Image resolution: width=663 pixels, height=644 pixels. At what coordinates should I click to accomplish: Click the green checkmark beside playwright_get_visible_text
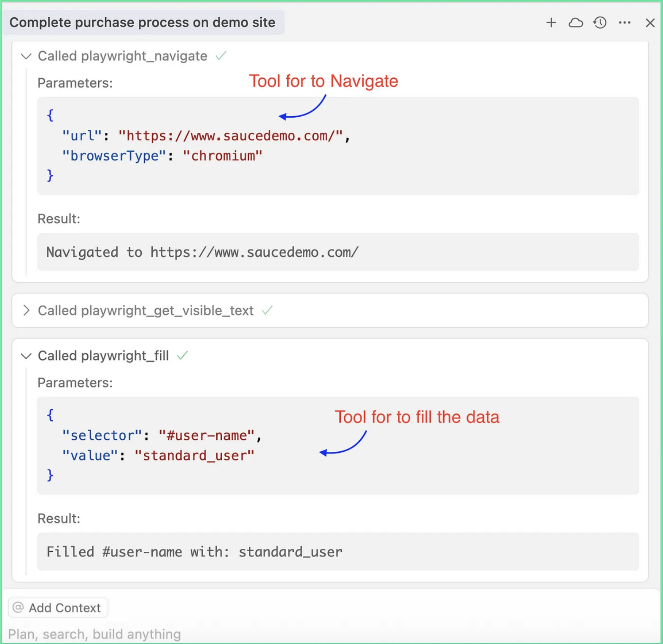pyautogui.click(x=267, y=311)
